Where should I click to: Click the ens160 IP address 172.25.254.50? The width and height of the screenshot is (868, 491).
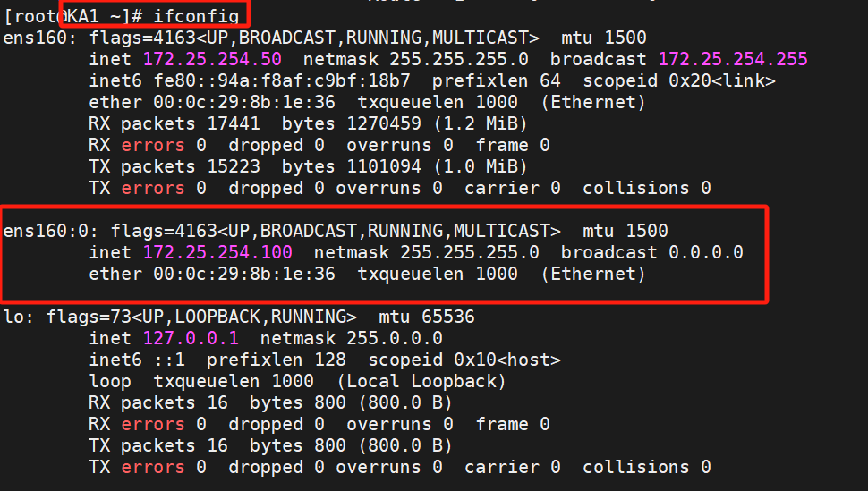pos(213,59)
